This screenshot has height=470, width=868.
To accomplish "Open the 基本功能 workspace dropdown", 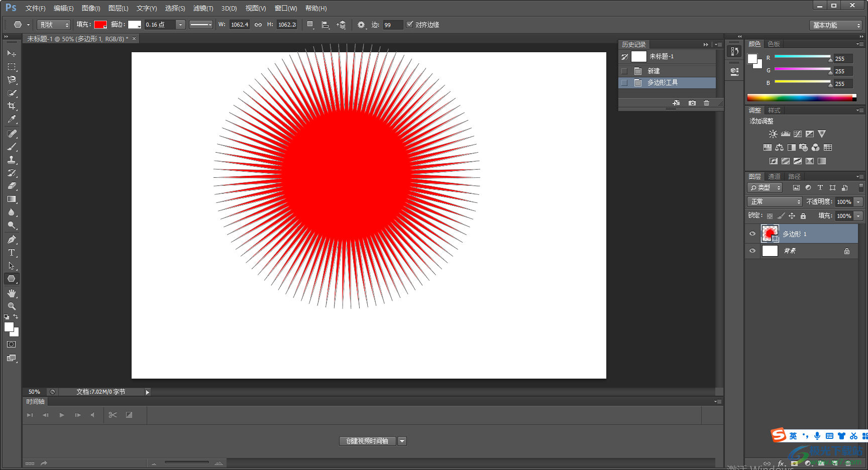I will [836, 25].
